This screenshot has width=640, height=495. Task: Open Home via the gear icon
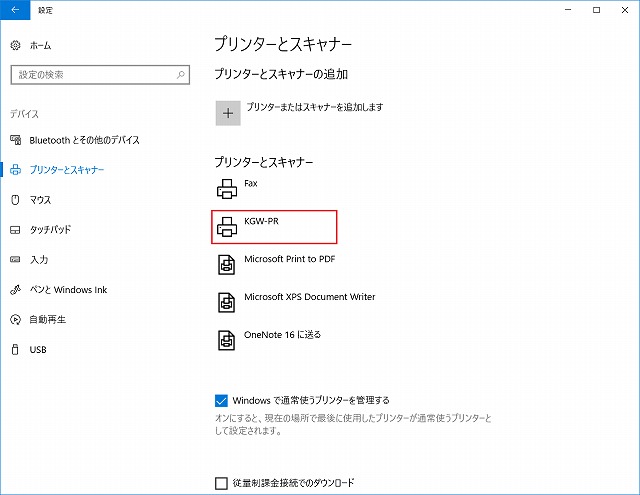[x=15, y=46]
